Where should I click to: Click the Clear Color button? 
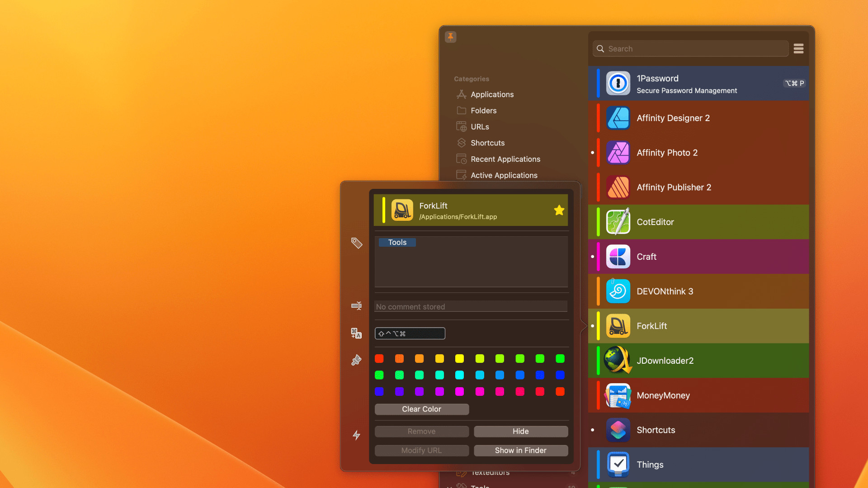pos(422,409)
